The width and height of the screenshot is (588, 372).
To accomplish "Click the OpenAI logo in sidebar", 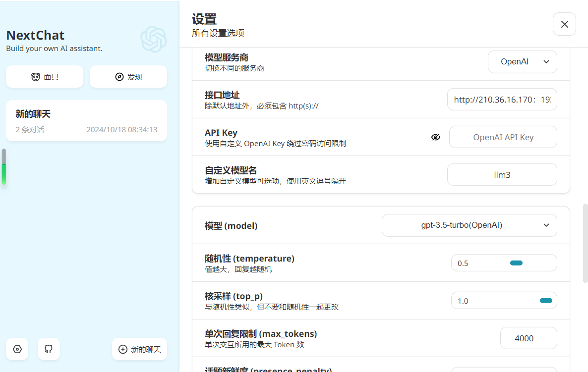I will pyautogui.click(x=153, y=39).
